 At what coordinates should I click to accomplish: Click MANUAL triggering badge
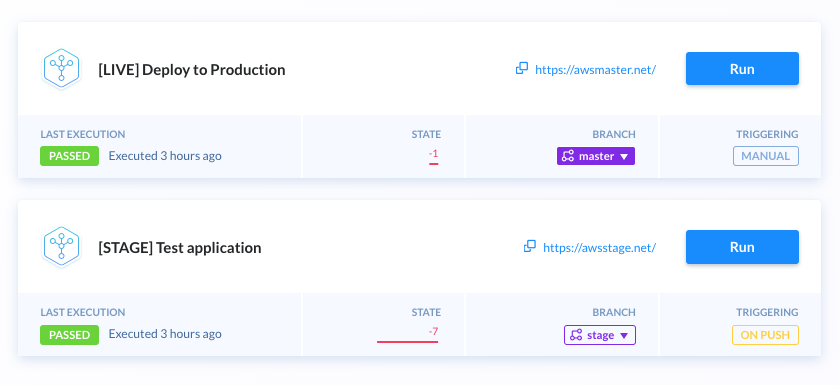pos(766,156)
